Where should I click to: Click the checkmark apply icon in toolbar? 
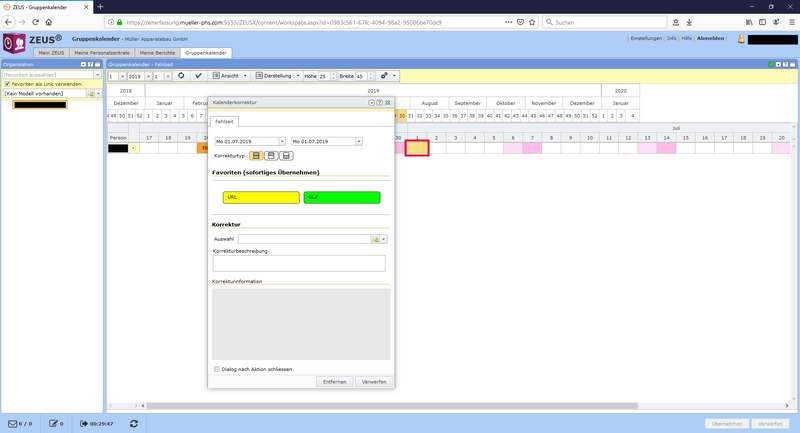[x=198, y=76]
